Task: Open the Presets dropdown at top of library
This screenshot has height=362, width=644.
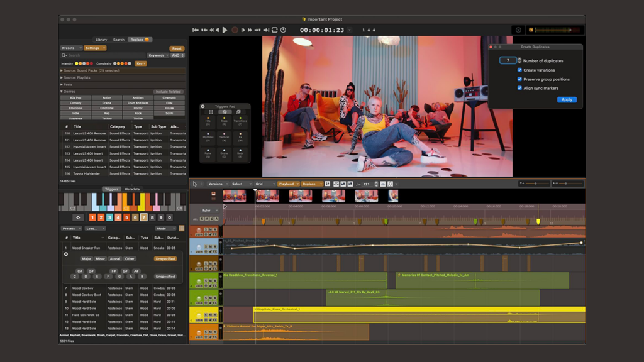Action: pyautogui.click(x=71, y=48)
